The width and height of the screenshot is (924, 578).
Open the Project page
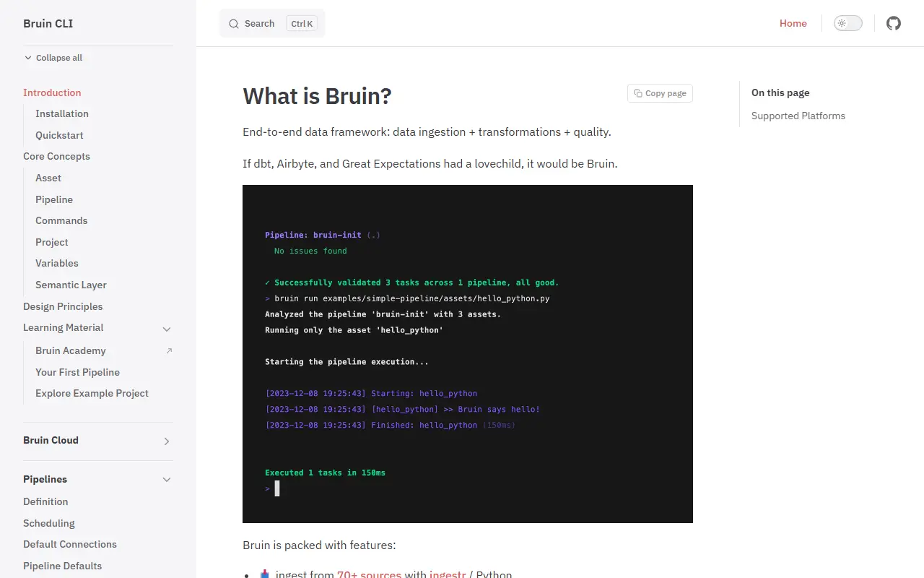[52, 242]
